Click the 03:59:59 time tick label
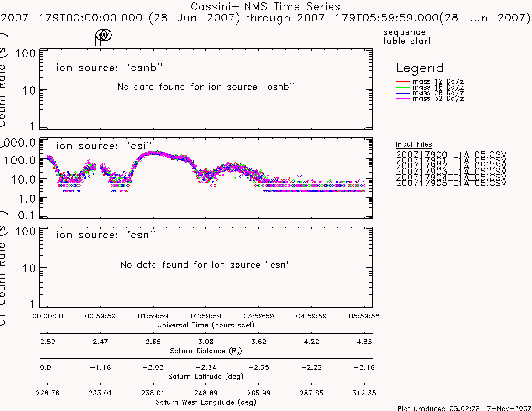 [x=258, y=316]
